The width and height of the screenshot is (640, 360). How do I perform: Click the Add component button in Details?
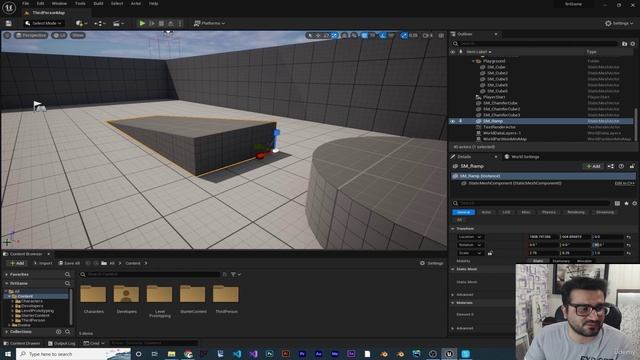pyautogui.click(x=593, y=166)
